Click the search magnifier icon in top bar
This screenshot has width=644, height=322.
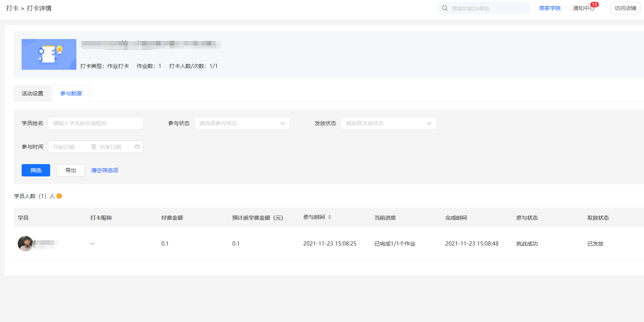pos(445,8)
